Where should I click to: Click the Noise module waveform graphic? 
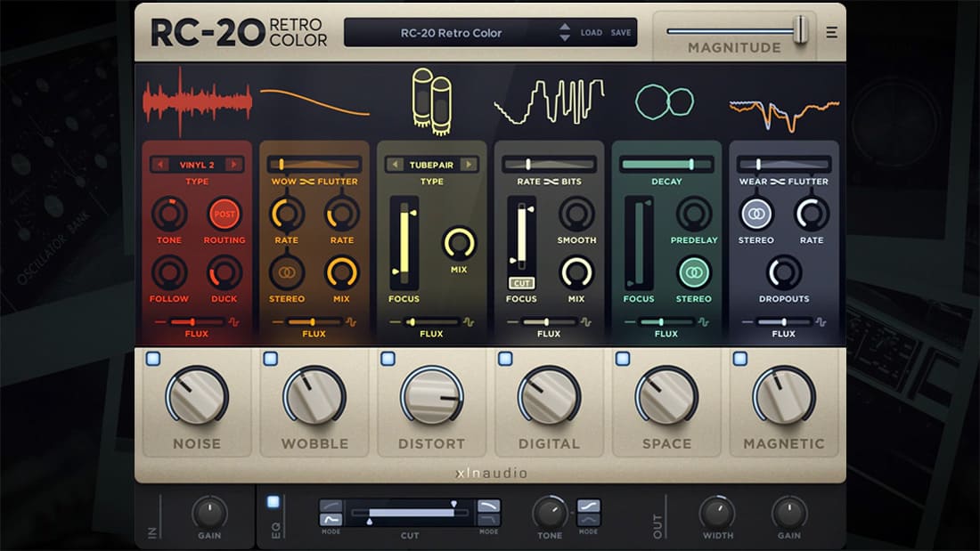coord(198,101)
